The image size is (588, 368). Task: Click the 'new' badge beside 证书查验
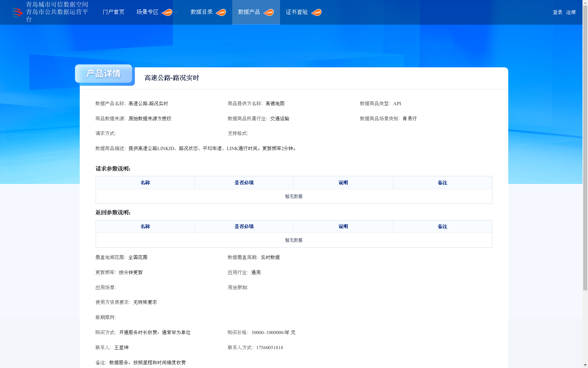pos(316,12)
